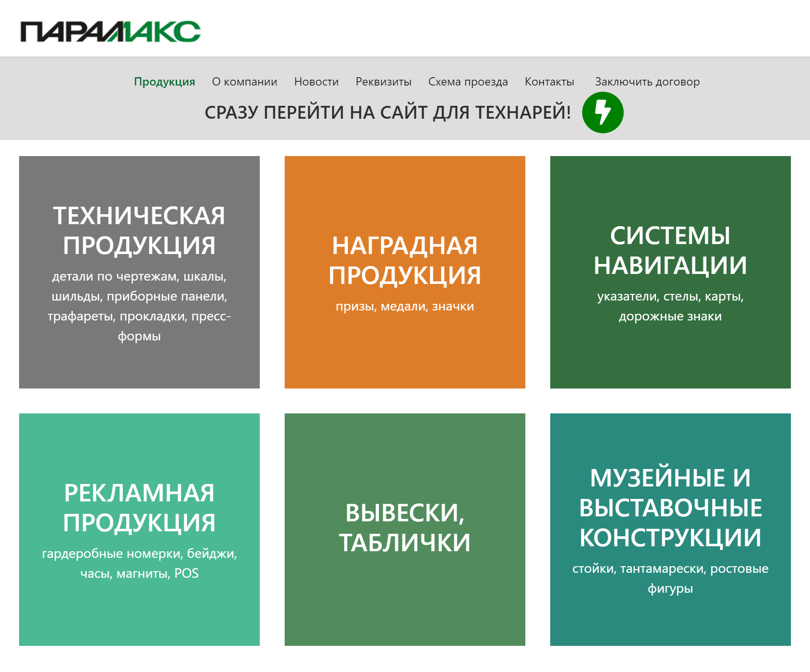Go to the Новости page
Screen dimensions: 810x672
pyautogui.click(x=316, y=82)
